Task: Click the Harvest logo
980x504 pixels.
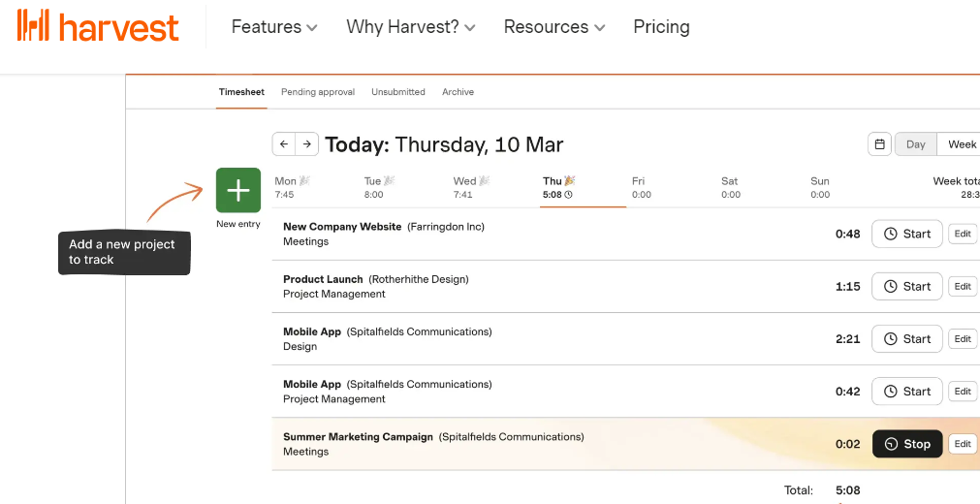Action: coord(98,26)
